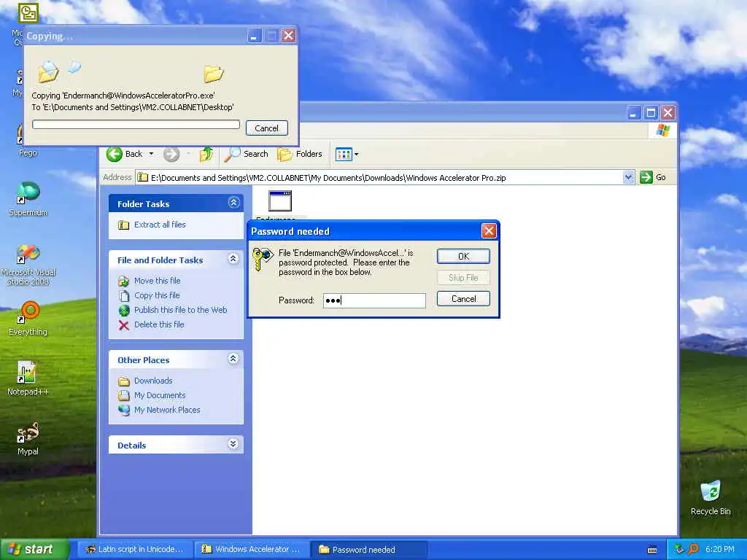Image resolution: width=747 pixels, height=560 pixels.
Task: Minimize the Copying dialog window
Action: click(255, 36)
